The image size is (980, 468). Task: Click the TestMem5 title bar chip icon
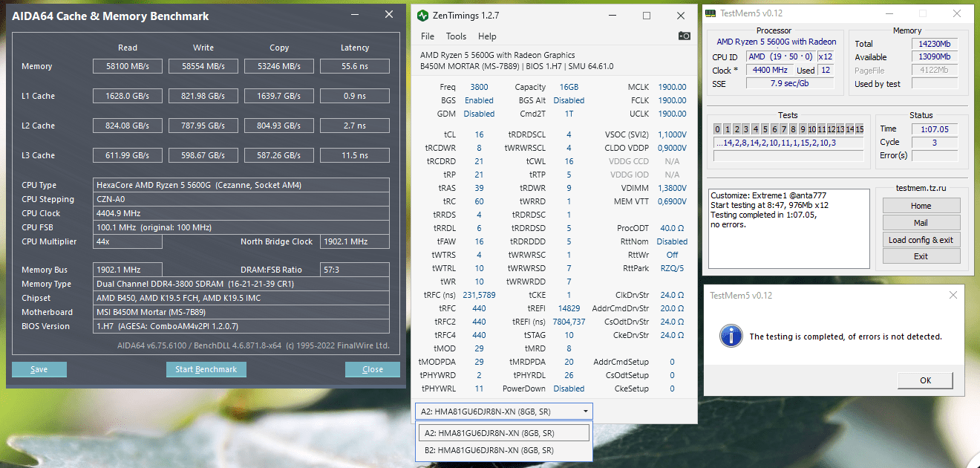click(x=710, y=13)
